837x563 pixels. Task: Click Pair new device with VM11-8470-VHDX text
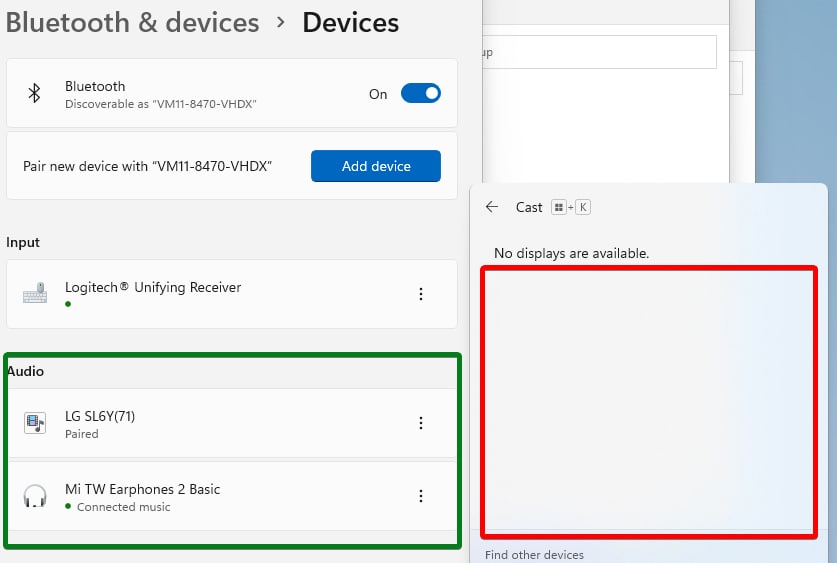pos(147,166)
